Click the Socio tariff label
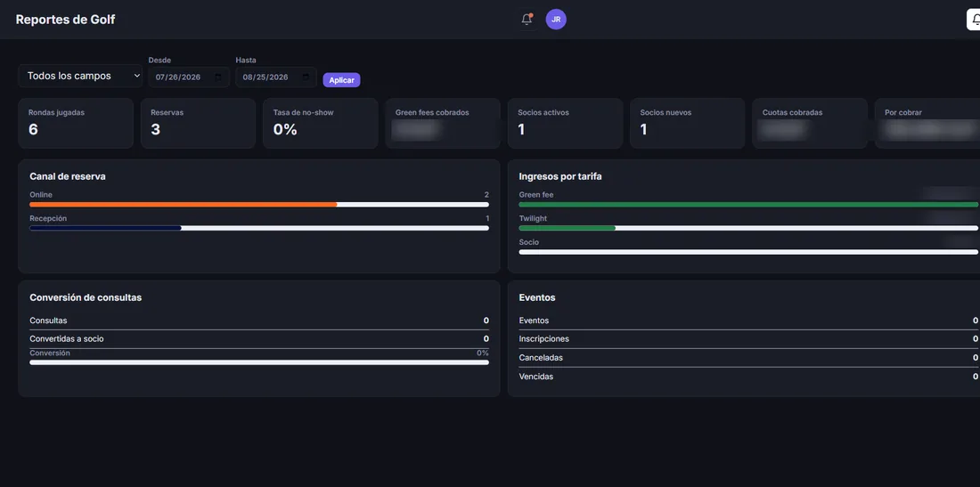Screen dimensions: 980x487 pyautogui.click(x=528, y=242)
